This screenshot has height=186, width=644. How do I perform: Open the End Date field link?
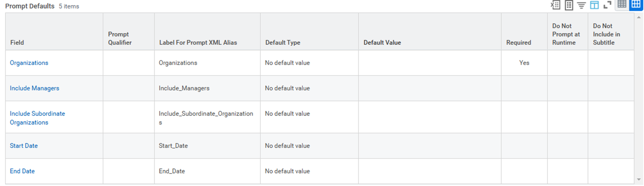(x=22, y=171)
